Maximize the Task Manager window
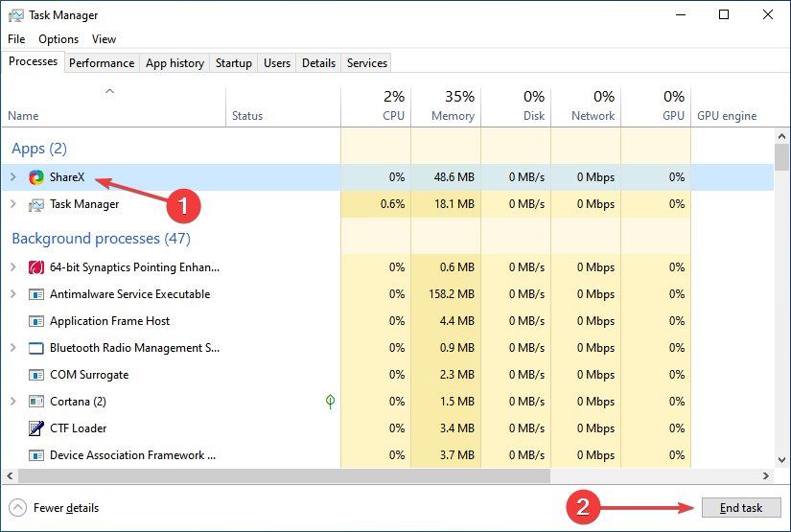This screenshot has width=791, height=532. coord(724,14)
